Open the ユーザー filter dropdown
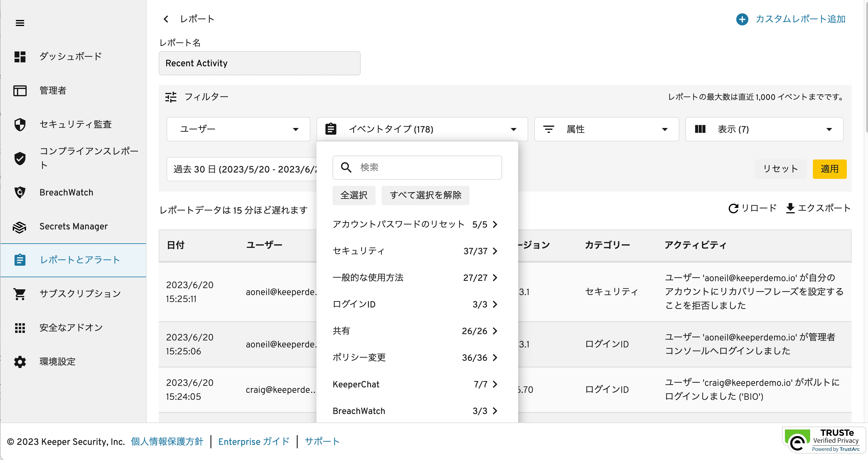This screenshot has width=868, height=460. [238, 129]
